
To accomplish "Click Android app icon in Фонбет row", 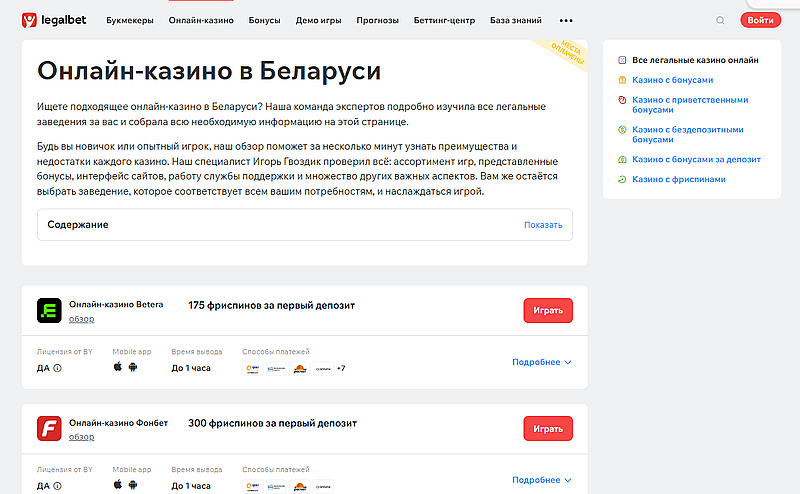I will pyautogui.click(x=133, y=485).
